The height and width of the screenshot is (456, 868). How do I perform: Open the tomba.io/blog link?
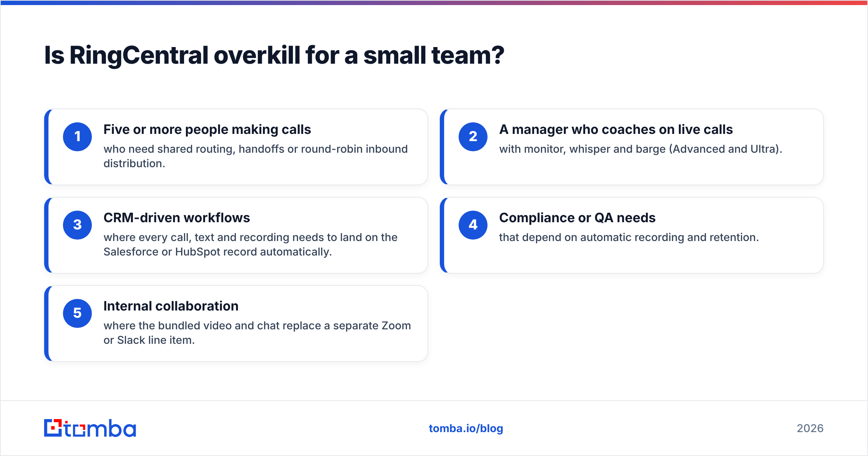(466, 428)
